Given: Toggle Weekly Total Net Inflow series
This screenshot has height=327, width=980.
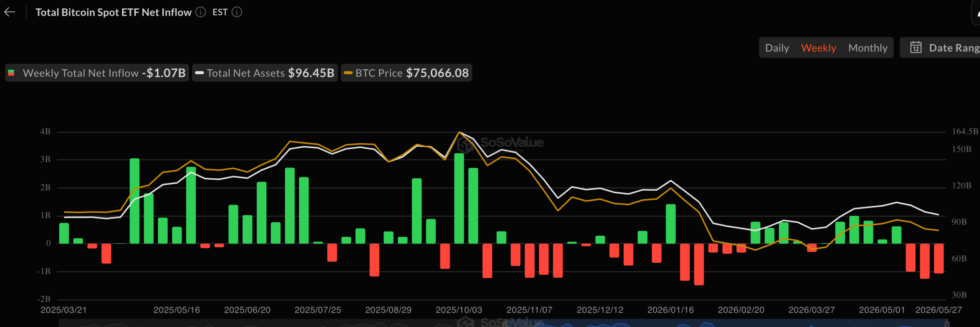Looking at the screenshot, I should tap(97, 73).
